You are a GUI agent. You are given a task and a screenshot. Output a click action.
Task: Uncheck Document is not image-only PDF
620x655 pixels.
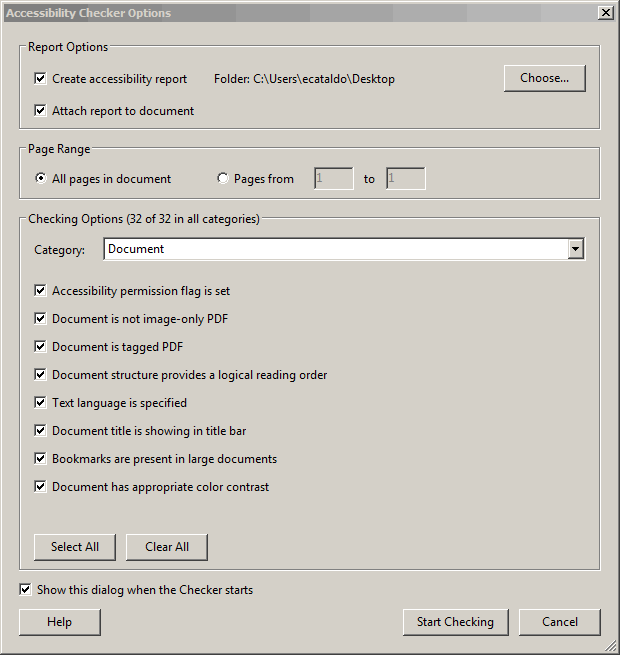click(x=41, y=319)
